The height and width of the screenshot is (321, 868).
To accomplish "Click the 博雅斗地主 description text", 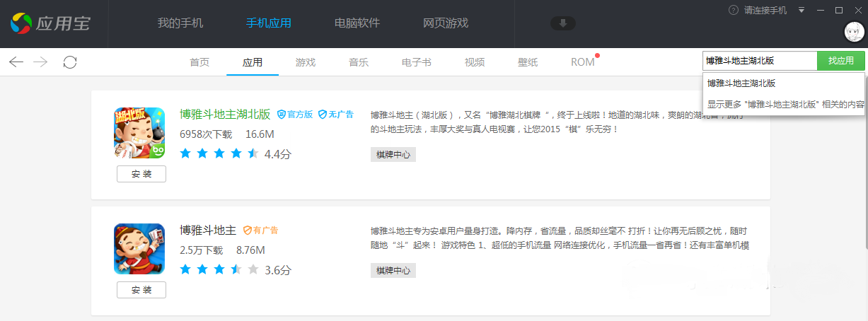I will (559, 238).
